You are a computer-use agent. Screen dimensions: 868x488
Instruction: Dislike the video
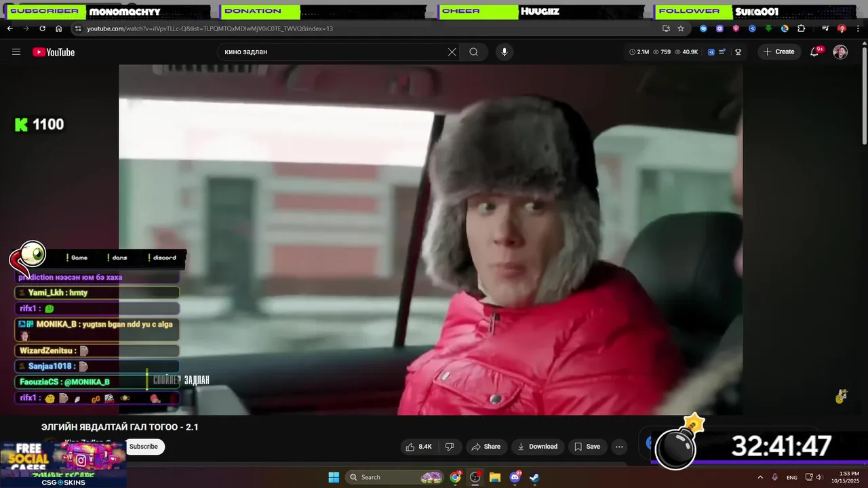[x=449, y=447]
